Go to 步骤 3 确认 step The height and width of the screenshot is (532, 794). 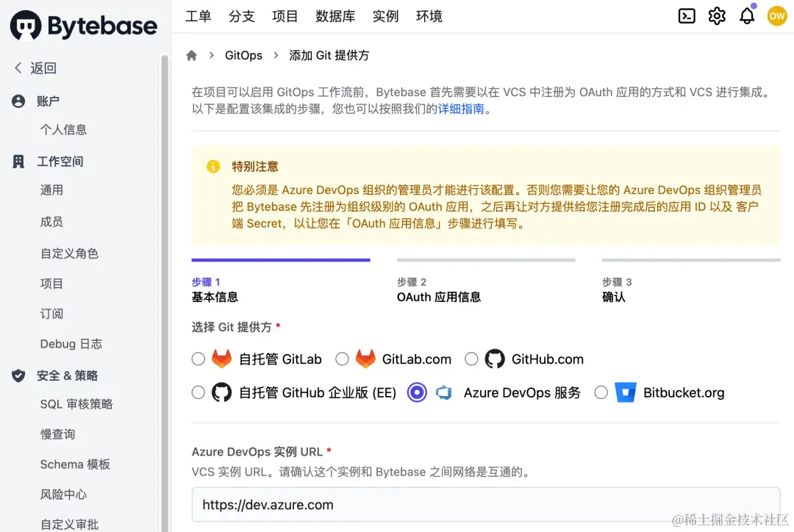click(x=690, y=282)
